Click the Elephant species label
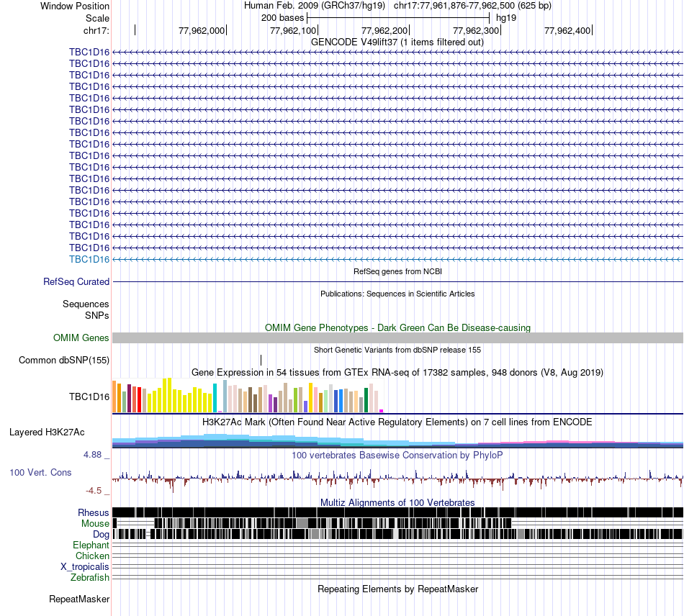 coord(91,545)
